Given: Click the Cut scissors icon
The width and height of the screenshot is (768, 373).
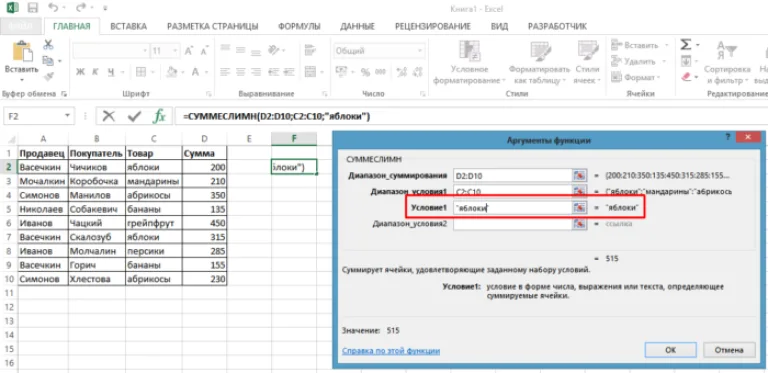Looking at the screenshot, I should [48, 45].
